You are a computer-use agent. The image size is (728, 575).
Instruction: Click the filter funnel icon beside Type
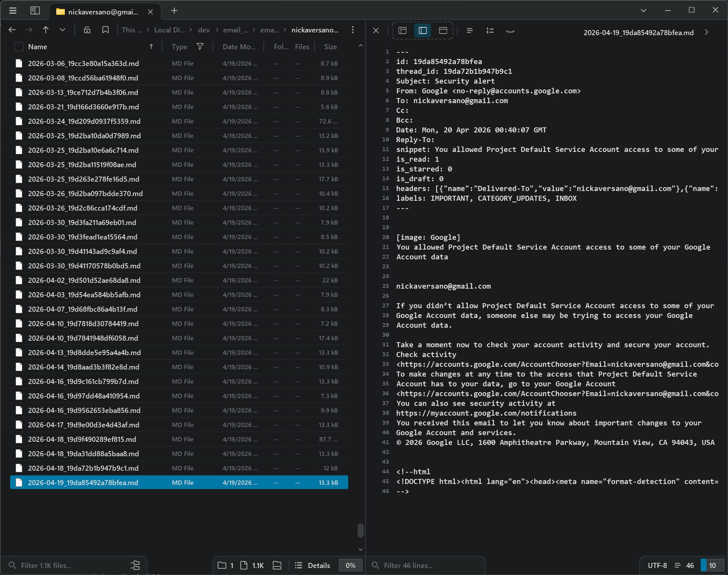click(x=200, y=47)
